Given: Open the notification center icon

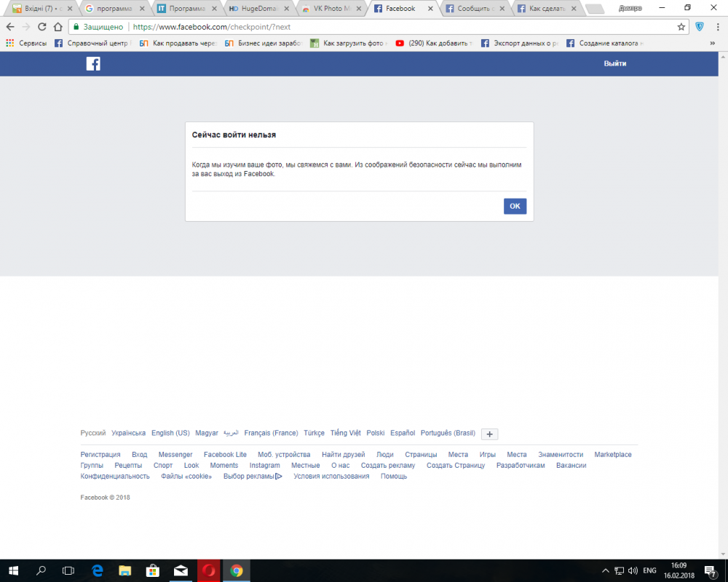Looking at the screenshot, I should (710, 571).
